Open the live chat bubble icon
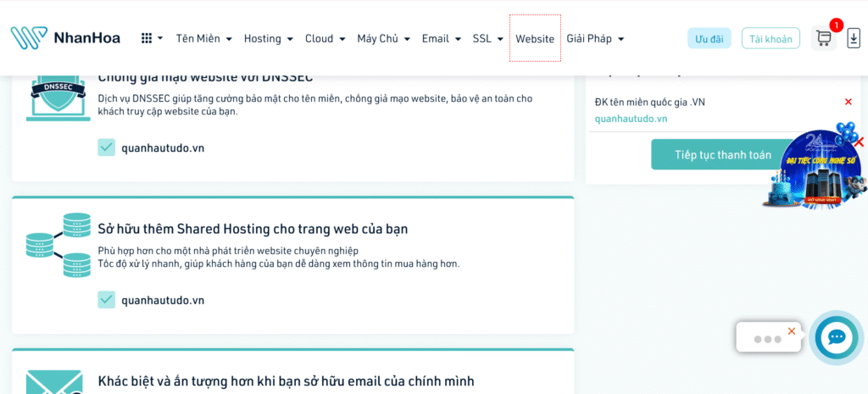 click(x=836, y=337)
